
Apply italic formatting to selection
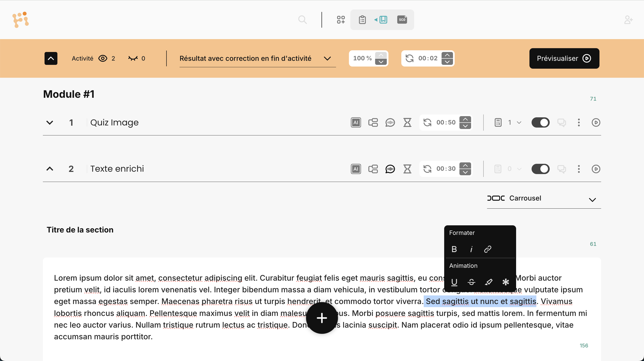coord(471,249)
